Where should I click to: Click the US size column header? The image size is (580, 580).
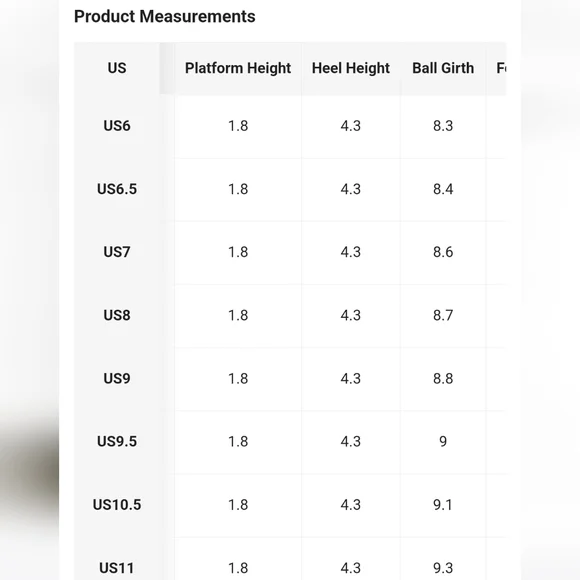coord(117,68)
